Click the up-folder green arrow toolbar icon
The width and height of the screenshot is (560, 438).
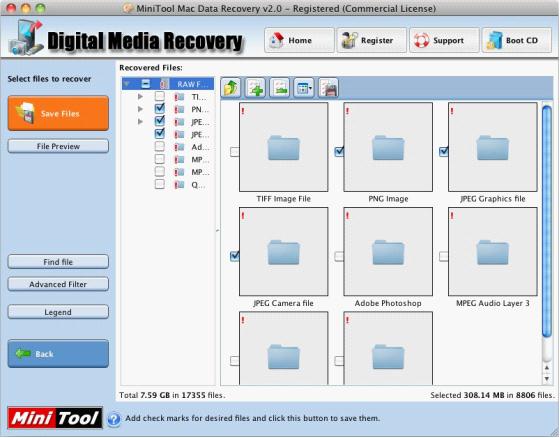point(231,88)
